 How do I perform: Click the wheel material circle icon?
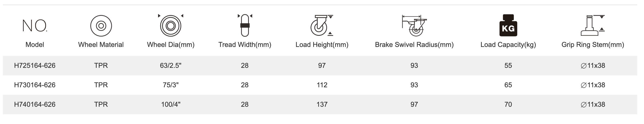101,26
